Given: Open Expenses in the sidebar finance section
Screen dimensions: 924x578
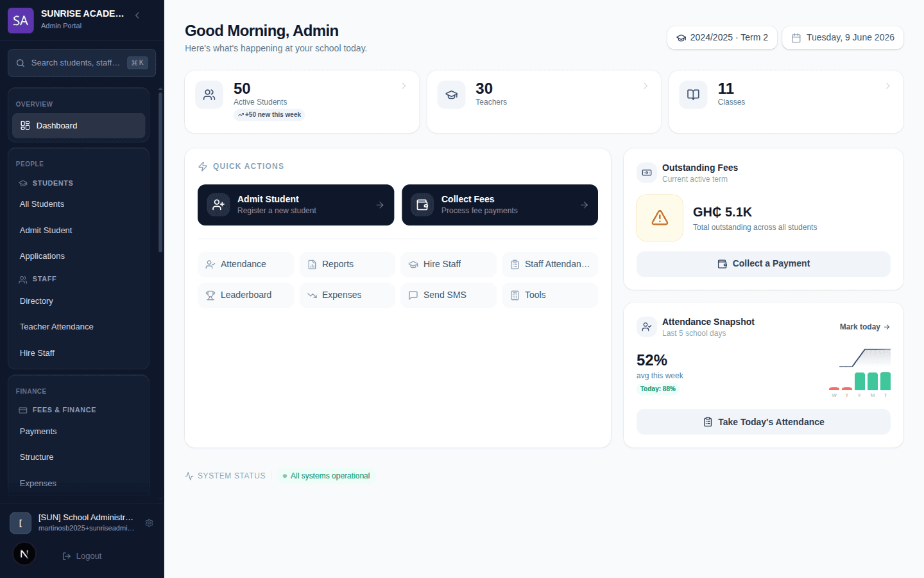Looking at the screenshot, I should [78, 483].
